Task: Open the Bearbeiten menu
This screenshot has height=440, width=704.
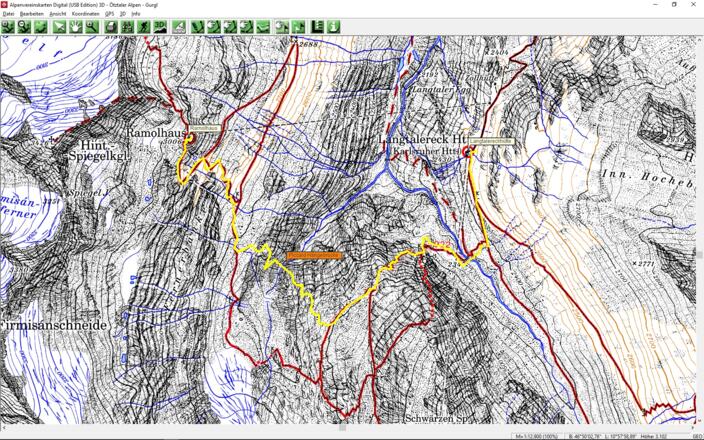Action: point(32,14)
